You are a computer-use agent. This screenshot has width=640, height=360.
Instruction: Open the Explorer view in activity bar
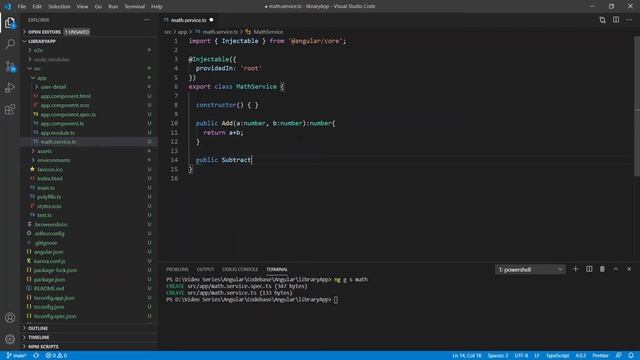(10, 22)
